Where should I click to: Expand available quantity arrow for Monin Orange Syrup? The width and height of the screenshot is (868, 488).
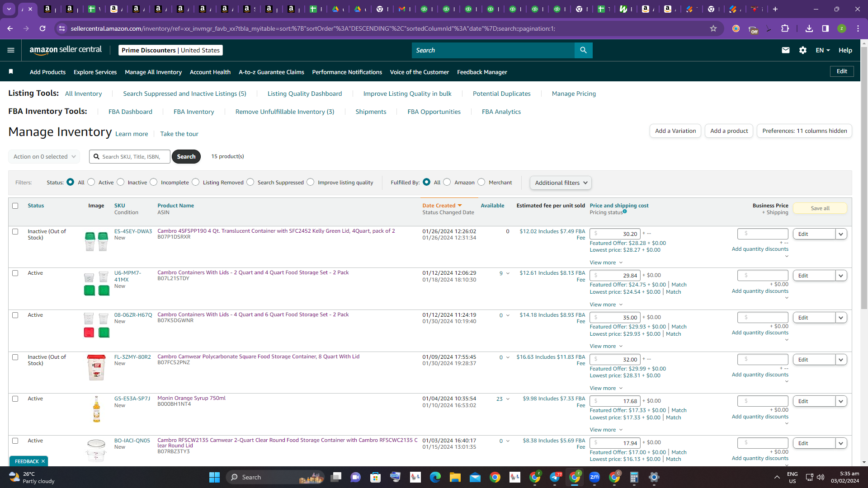[508, 399]
